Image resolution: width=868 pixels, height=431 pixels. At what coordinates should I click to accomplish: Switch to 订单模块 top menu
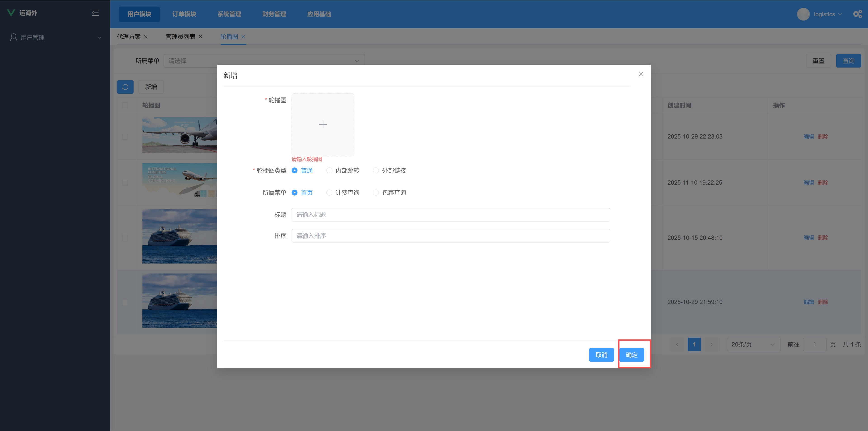(184, 14)
